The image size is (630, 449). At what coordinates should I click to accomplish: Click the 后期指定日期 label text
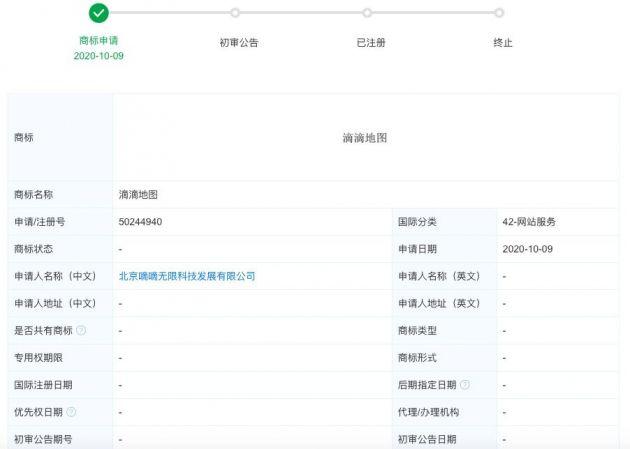427,385
